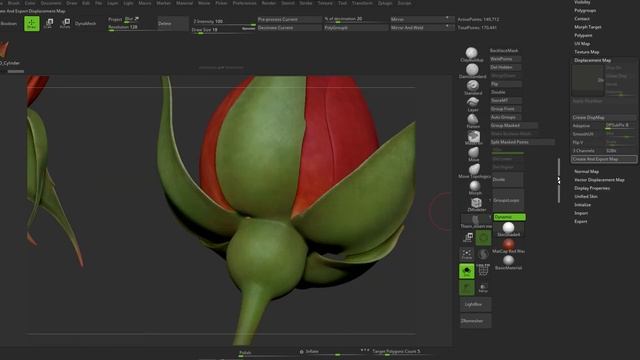Select the ClayBuildup brush

[x=472, y=53]
